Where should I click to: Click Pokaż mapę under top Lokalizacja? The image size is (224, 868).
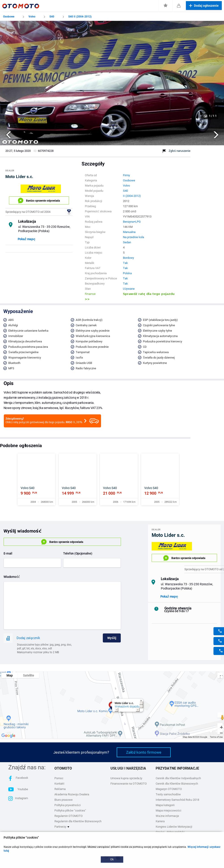26,239
